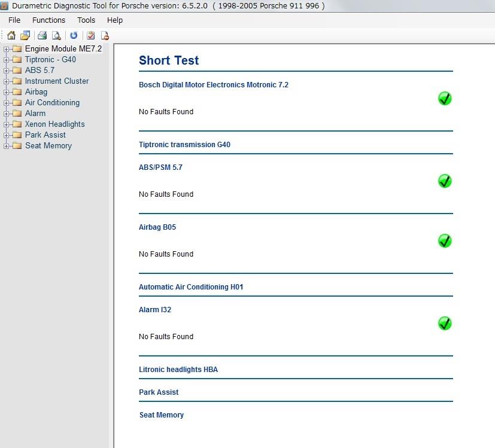Select Air Conditioning in the tree
Screen dimensions: 495x448
click(x=53, y=102)
